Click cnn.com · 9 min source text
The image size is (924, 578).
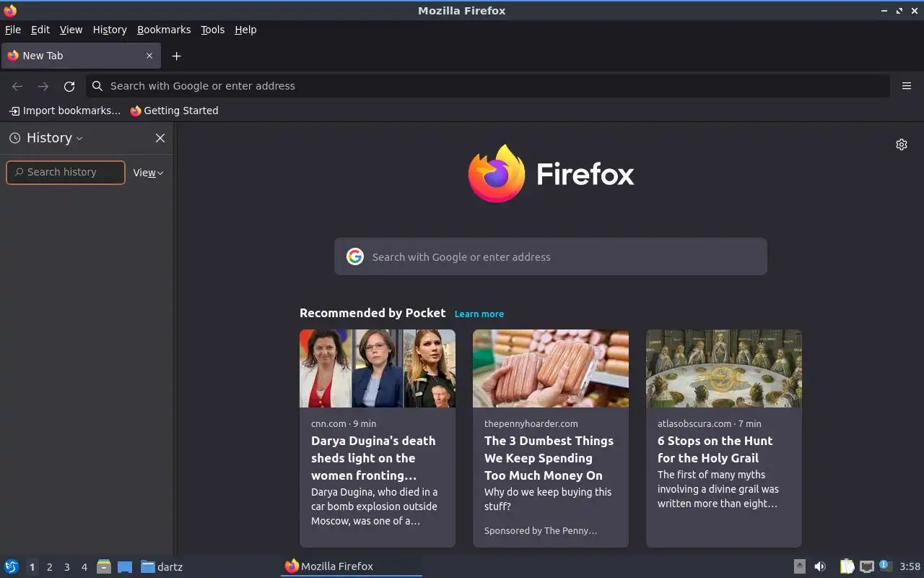344,423
